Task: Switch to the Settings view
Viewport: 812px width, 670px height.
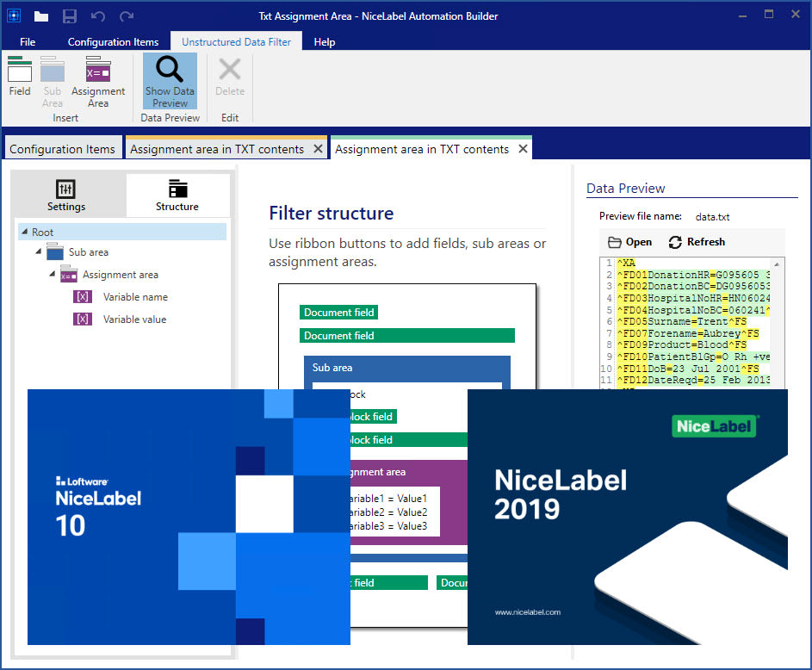Action: pyautogui.click(x=66, y=195)
